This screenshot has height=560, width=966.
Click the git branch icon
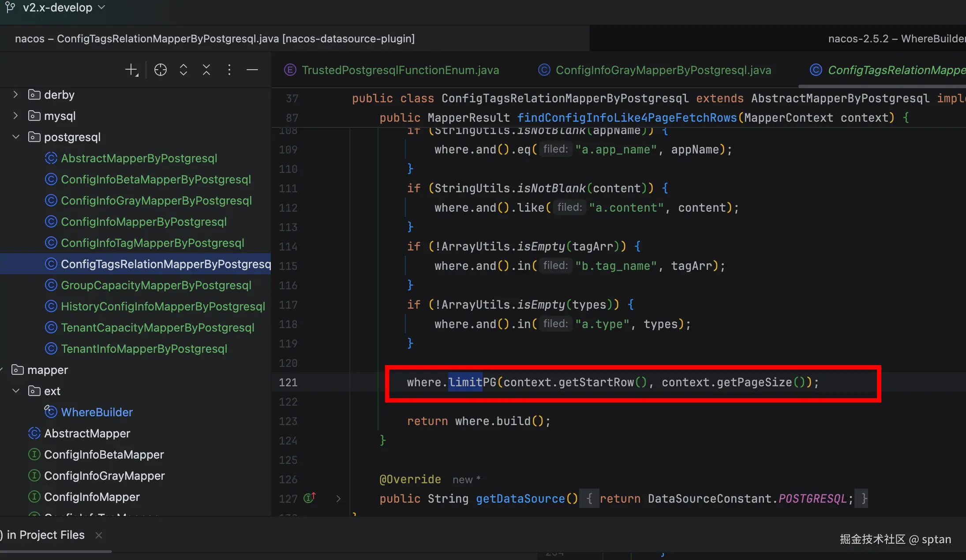click(10, 7)
